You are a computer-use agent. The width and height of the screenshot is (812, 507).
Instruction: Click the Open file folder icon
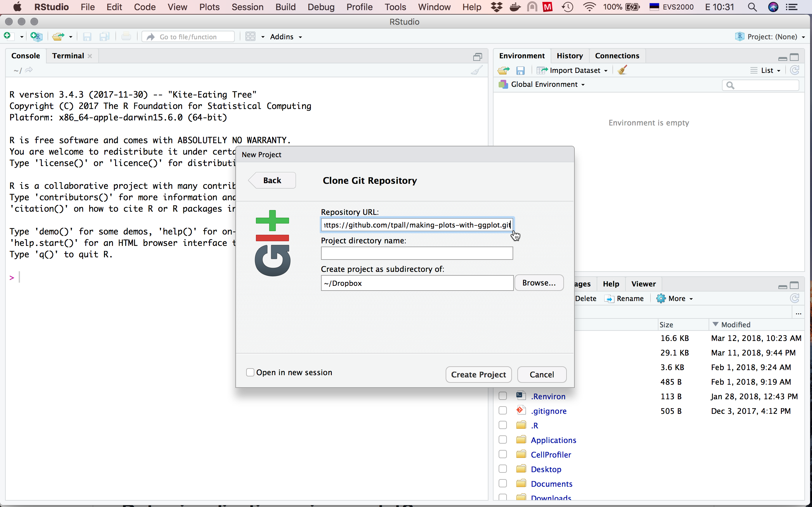58,36
